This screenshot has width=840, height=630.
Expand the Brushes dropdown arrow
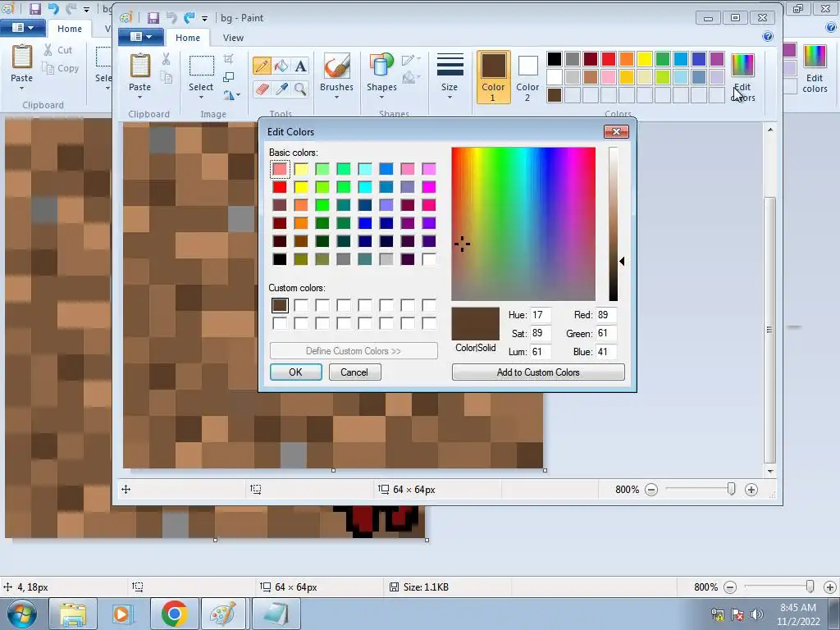tap(336, 98)
